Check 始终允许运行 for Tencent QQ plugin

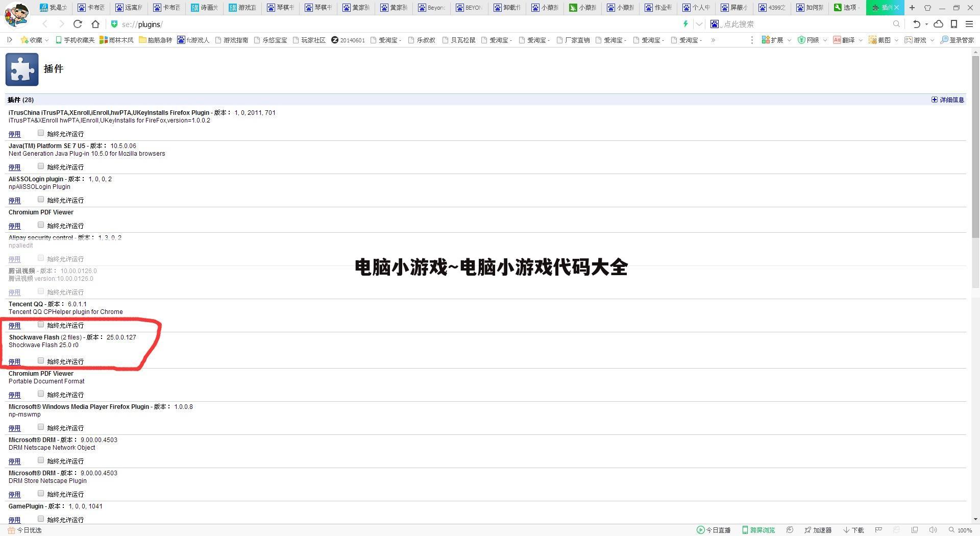click(x=41, y=325)
